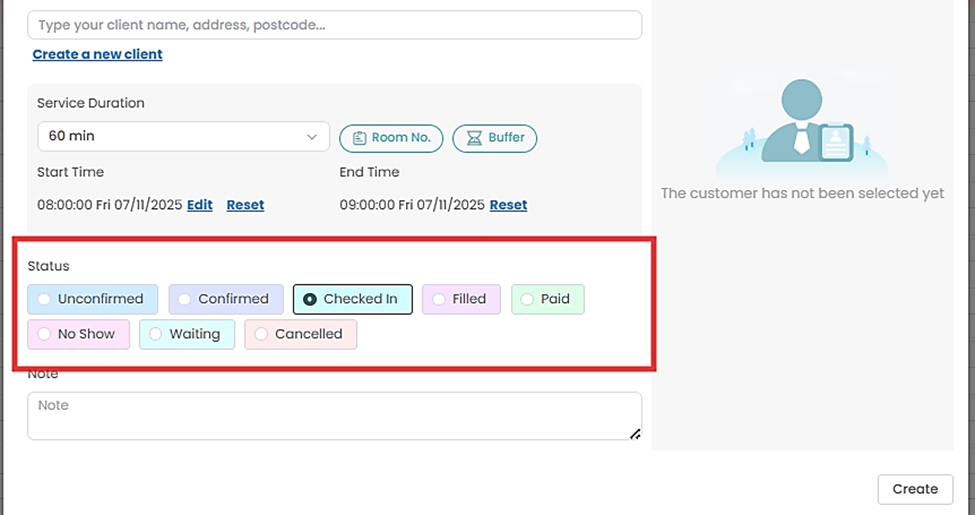Click the customer placeholder illustration
975x515 pixels.
(x=801, y=125)
